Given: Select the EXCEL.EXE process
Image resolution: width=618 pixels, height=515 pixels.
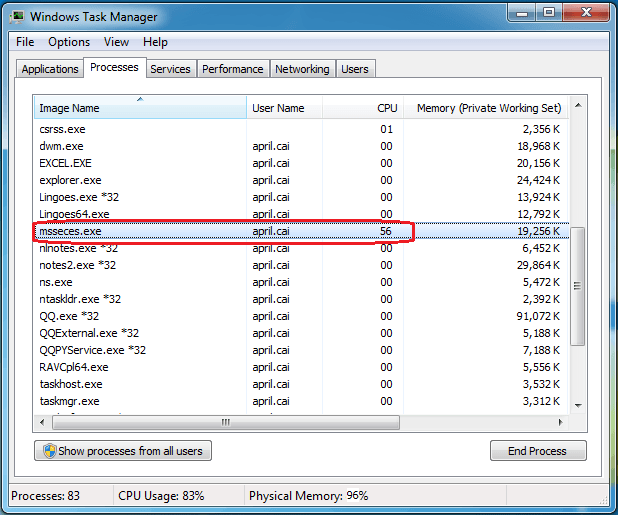Looking at the screenshot, I should click(x=301, y=163).
